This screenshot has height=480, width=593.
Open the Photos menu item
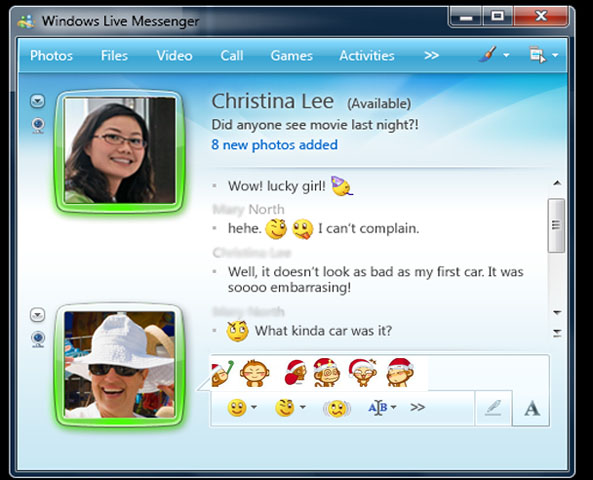click(x=51, y=56)
